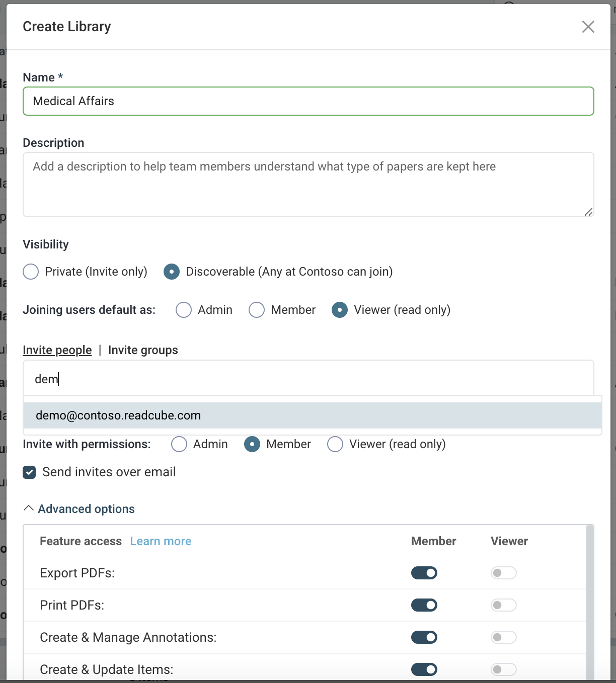
Task: Switch to Invite groups tab
Action: pos(143,350)
